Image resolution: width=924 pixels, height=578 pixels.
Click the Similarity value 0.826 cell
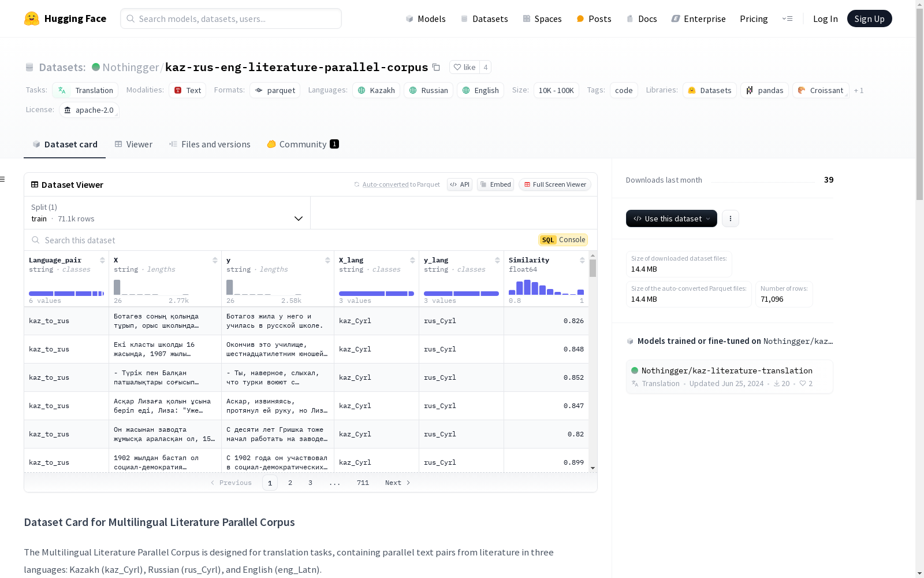pyautogui.click(x=546, y=321)
